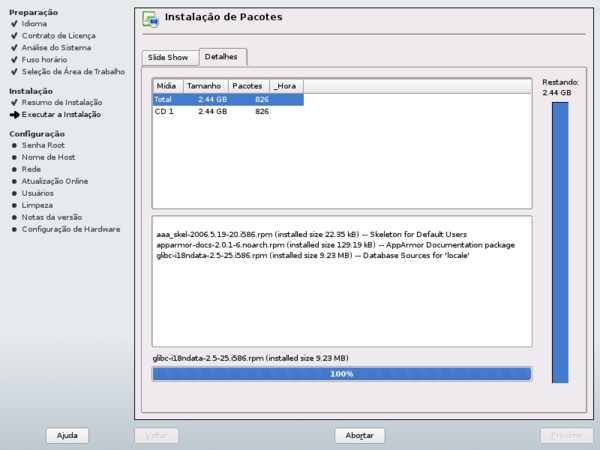
Task: Sort by the _Hora column header
Action: pos(287,86)
